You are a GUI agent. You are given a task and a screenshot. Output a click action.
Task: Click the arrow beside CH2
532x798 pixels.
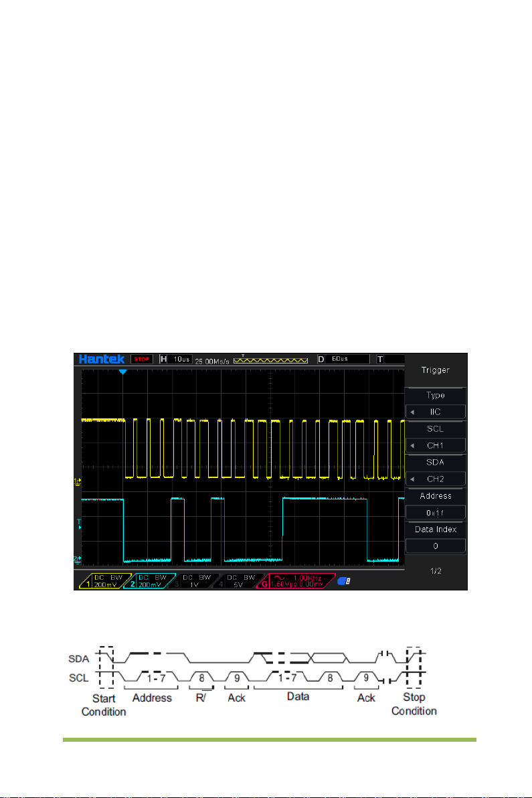[x=412, y=479]
